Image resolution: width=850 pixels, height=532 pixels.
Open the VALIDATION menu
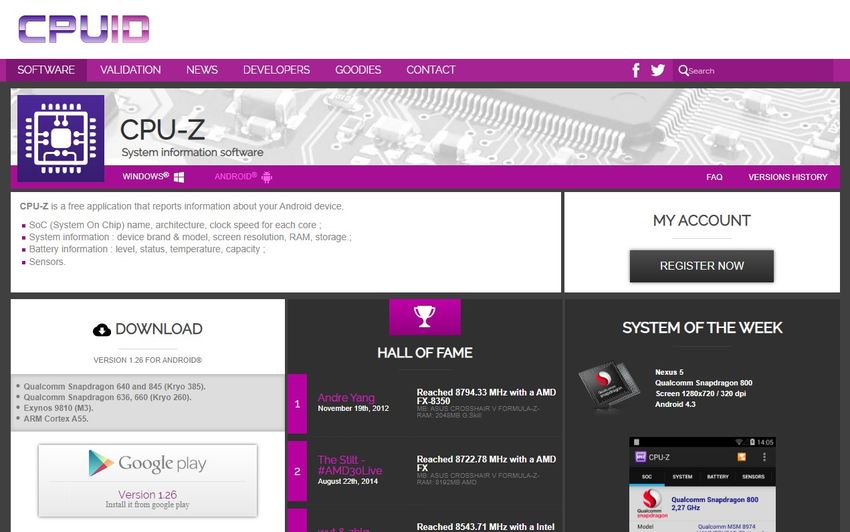click(x=131, y=70)
